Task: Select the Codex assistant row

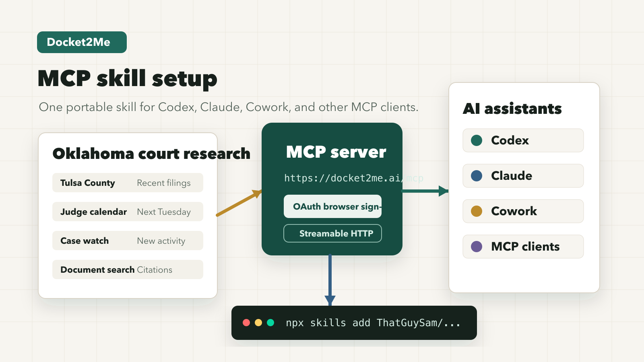Action: (523, 140)
